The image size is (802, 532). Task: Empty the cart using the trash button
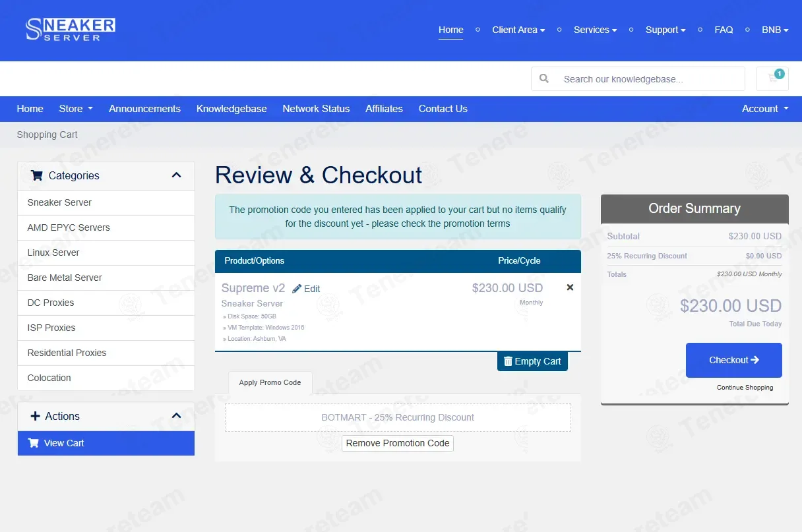coord(532,361)
